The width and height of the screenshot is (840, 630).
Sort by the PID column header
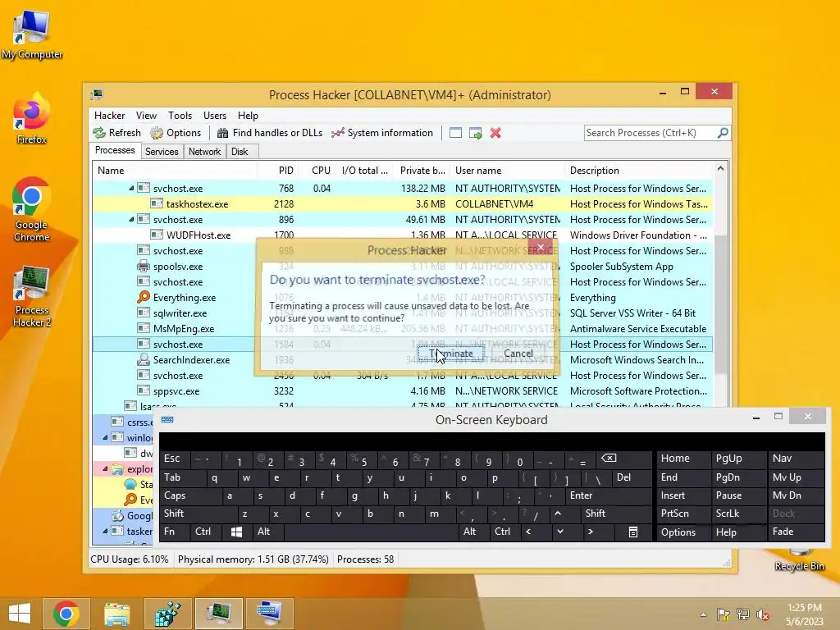tap(277, 171)
